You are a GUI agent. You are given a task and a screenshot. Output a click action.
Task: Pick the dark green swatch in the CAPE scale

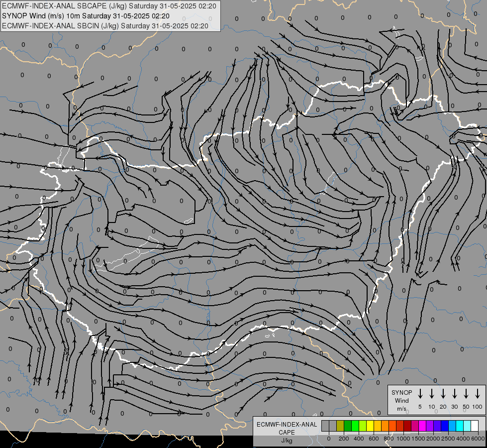tap(348, 426)
